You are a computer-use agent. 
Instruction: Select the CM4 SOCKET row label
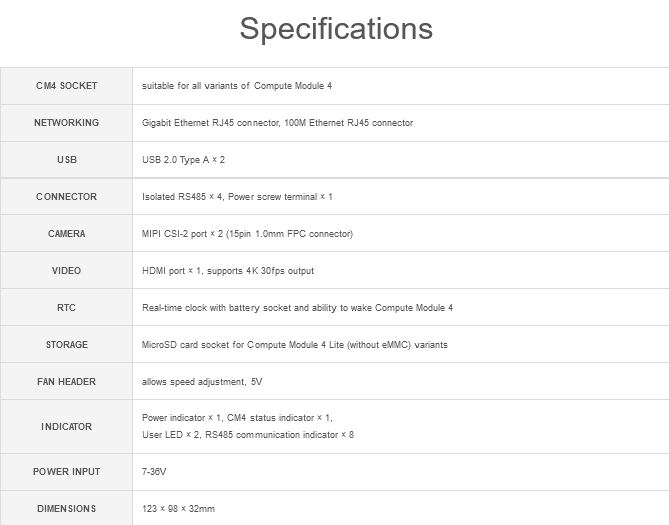pos(67,86)
